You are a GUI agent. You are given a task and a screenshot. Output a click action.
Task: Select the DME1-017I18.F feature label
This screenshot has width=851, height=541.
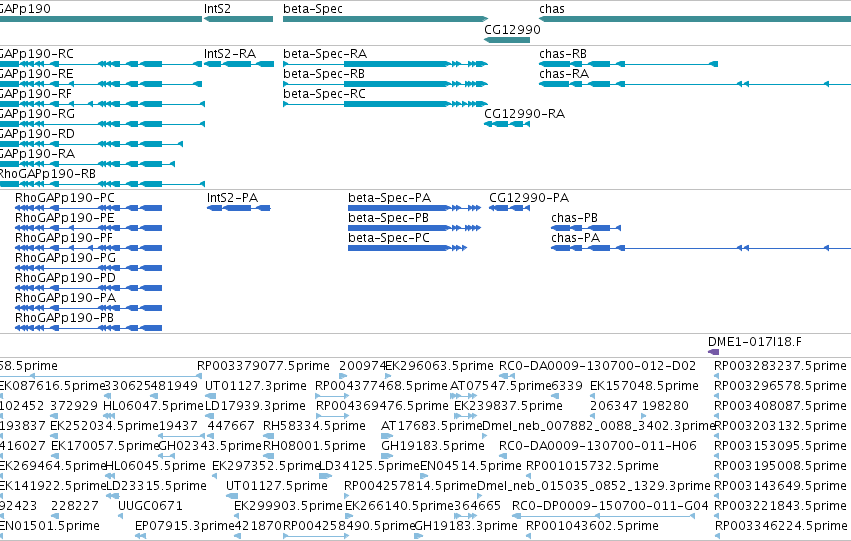click(755, 342)
